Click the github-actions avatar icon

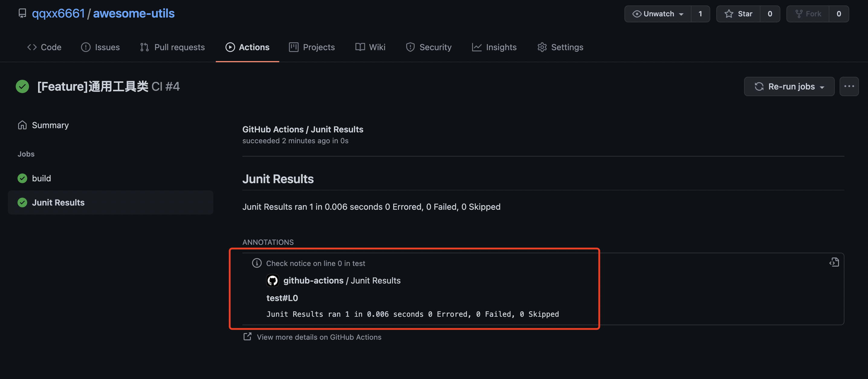pyautogui.click(x=273, y=281)
